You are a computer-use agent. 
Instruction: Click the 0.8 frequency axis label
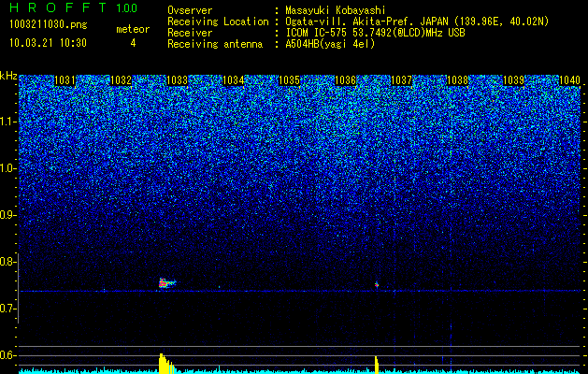pos(7,262)
